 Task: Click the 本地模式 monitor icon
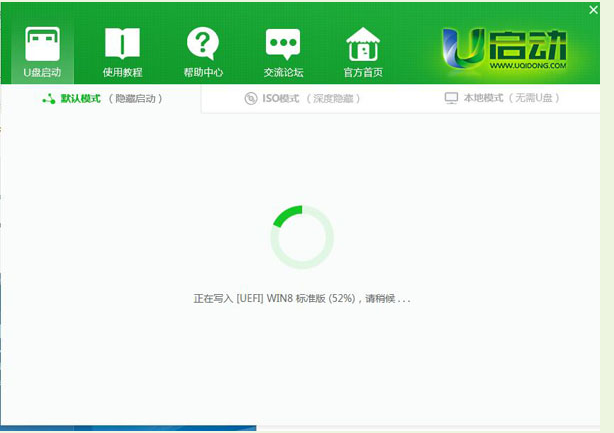click(451, 99)
